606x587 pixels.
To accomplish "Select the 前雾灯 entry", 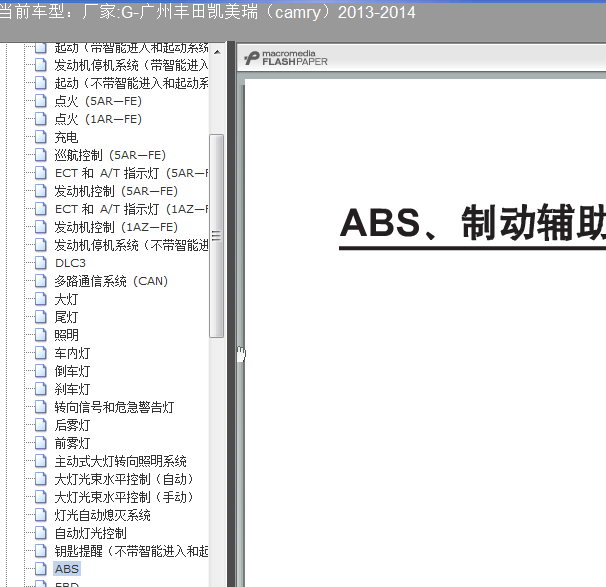I will (72, 443).
